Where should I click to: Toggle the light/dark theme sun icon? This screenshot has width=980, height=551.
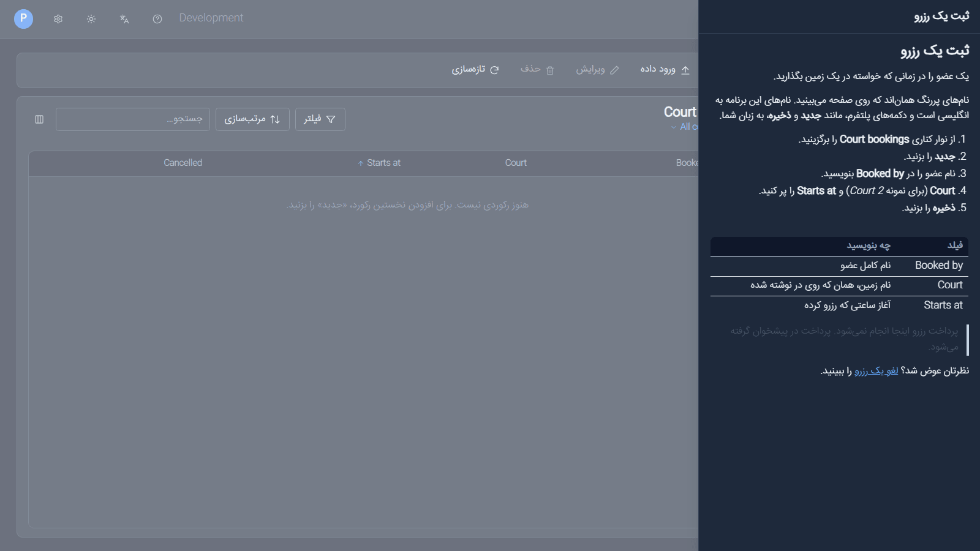[91, 19]
